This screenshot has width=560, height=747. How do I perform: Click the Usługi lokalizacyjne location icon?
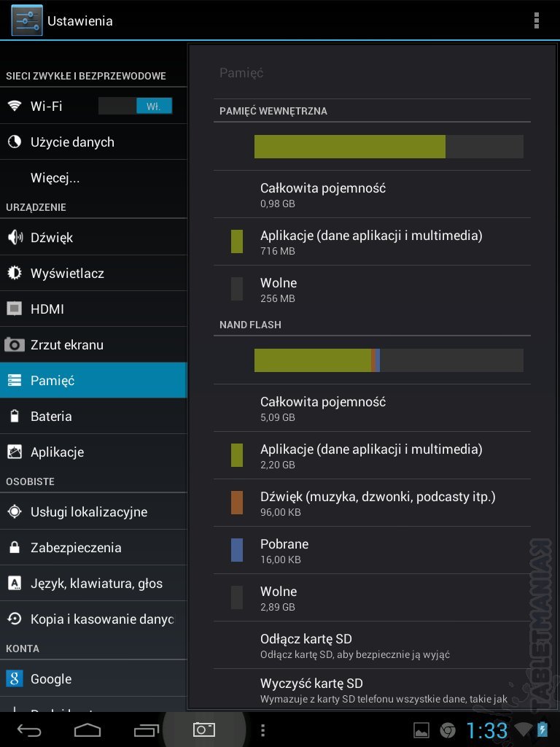pyautogui.click(x=14, y=512)
